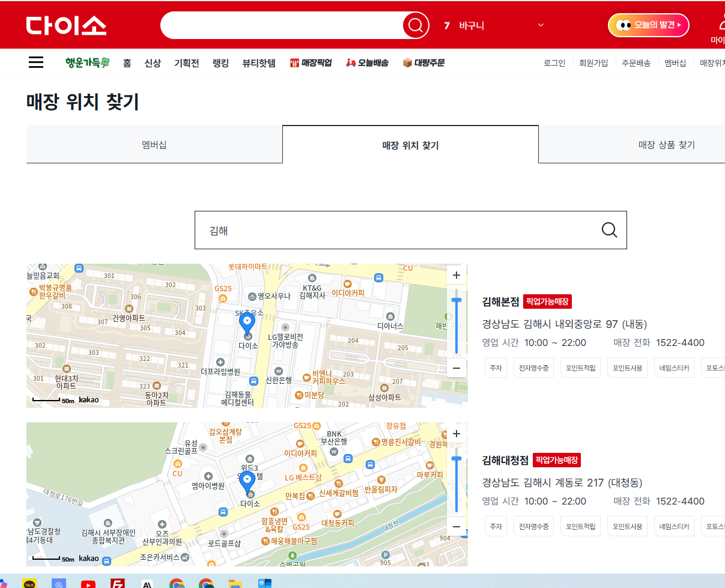Screen dimensions: 725x588
Task: Click the 1522-4400 phone number for 김해본점
Action: click(680, 343)
